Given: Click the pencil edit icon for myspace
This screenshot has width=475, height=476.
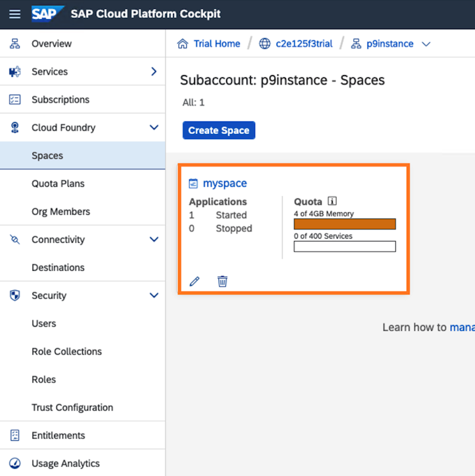Looking at the screenshot, I should (194, 281).
